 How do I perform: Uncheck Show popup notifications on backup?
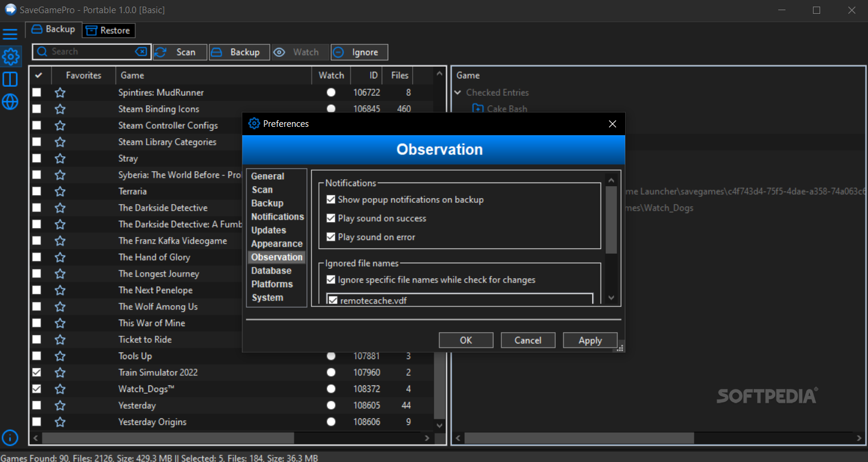331,199
